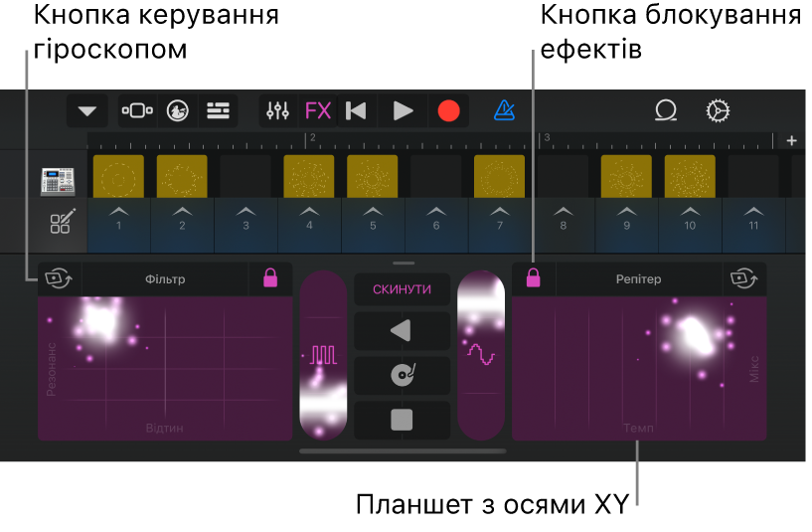
Task: Tap the cell edit grid-pencil icon
Action: coord(63,221)
